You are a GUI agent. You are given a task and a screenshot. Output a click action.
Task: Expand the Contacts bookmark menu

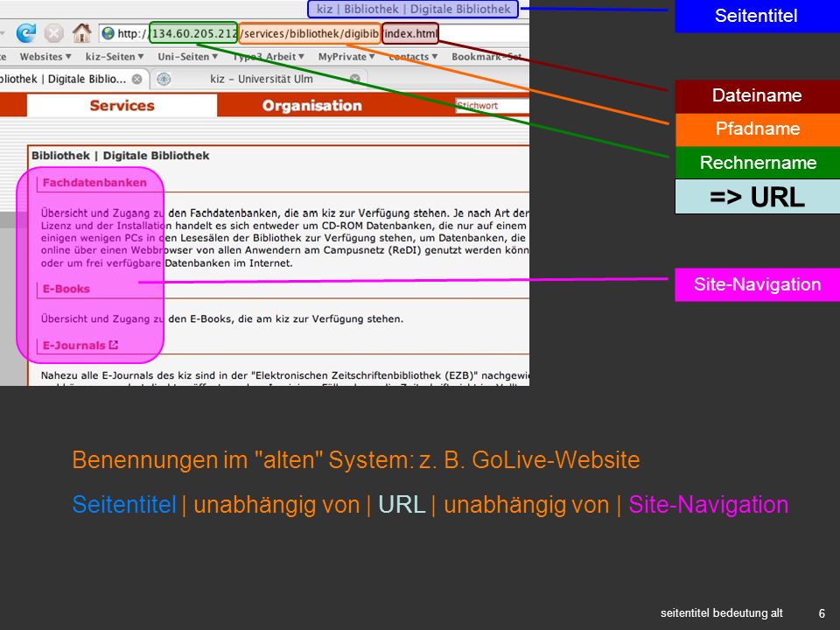click(x=413, y=56)
